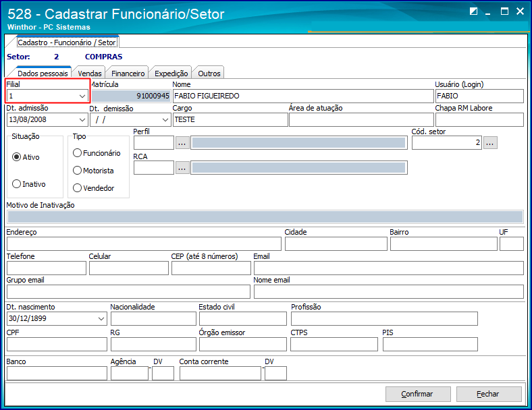Open the Outros tab
Viewport: 532px width, 410px height.
[209, 74]
